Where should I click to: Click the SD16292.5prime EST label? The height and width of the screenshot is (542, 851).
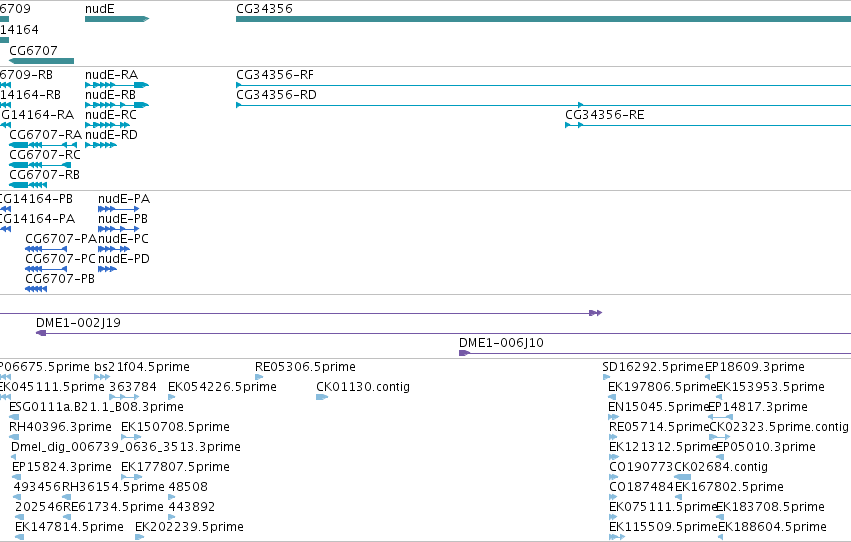(653, 367)
